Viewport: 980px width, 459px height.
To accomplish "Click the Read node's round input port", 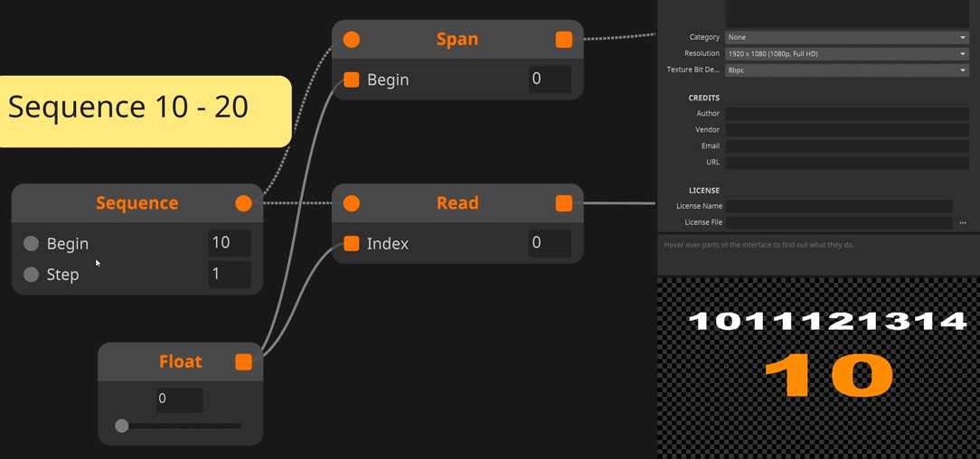I will (x=352, y=203).
